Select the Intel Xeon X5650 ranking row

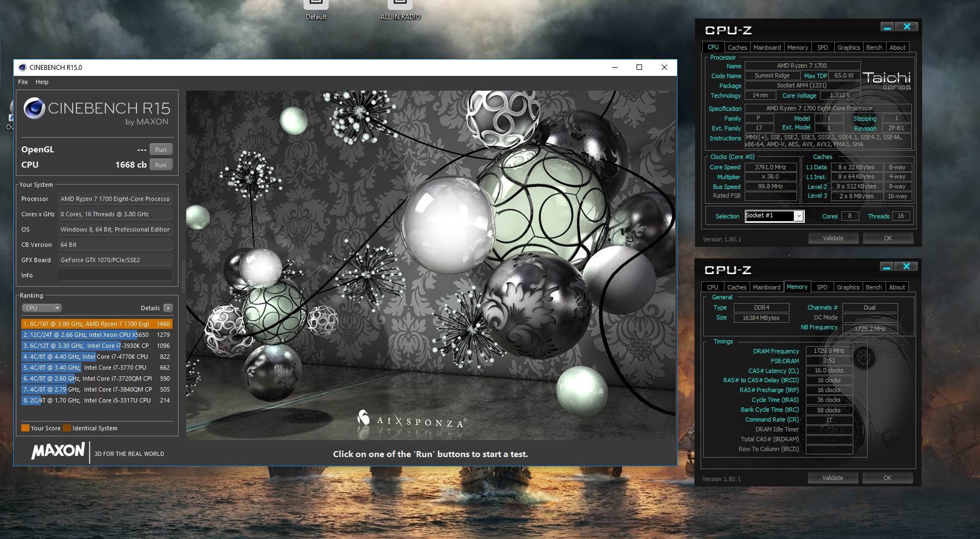point(97,335)
